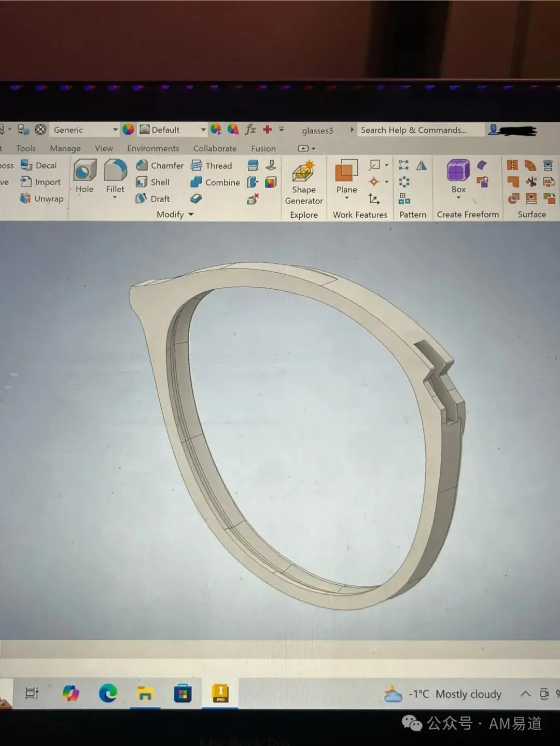Open Microsoft Edge from the taskbar
560x746 pixels.
(108, 693)
